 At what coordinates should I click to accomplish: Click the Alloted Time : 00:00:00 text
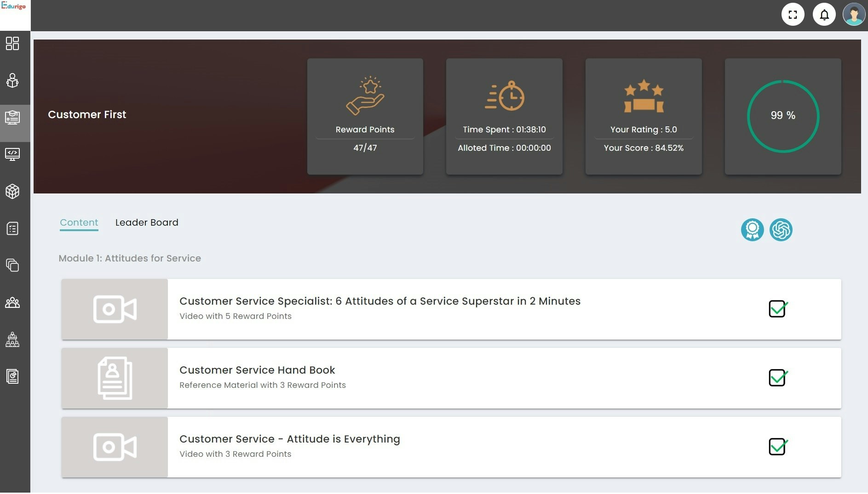pos(505,148)
